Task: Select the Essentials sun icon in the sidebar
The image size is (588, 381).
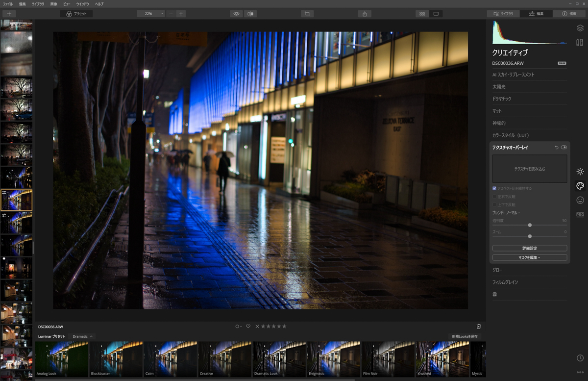Action: click(x=580, y=172)
